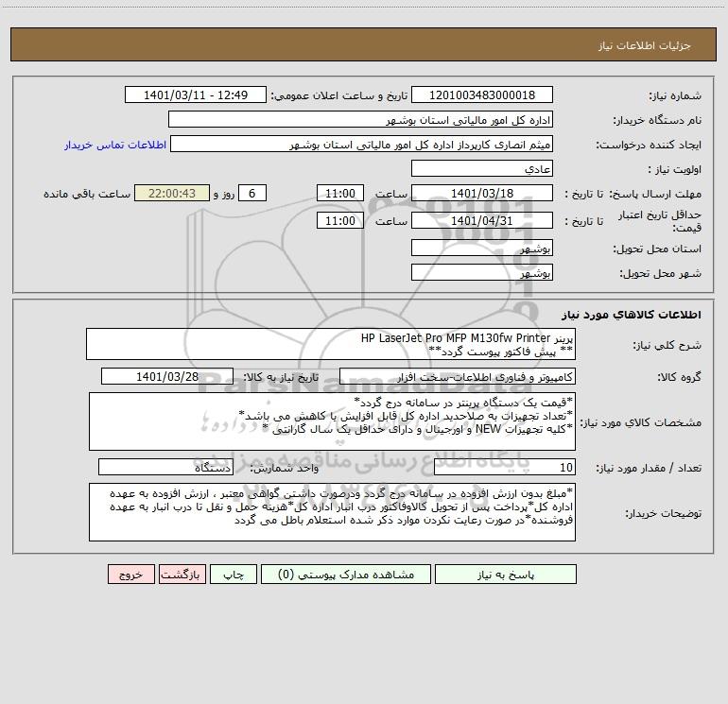Click response deadline date 1401/03/18
The height and width of the screenshot is (704, 728).
tap(482, 193)
